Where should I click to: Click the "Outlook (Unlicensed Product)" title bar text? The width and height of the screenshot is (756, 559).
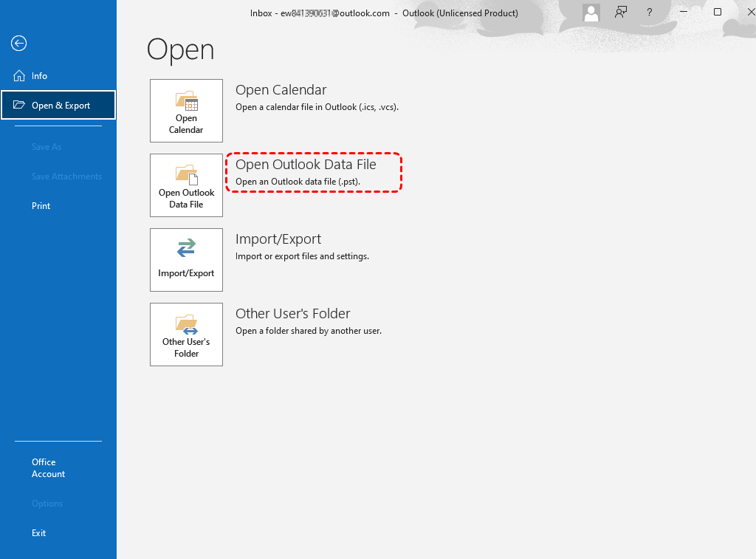[x=460, y=13]
